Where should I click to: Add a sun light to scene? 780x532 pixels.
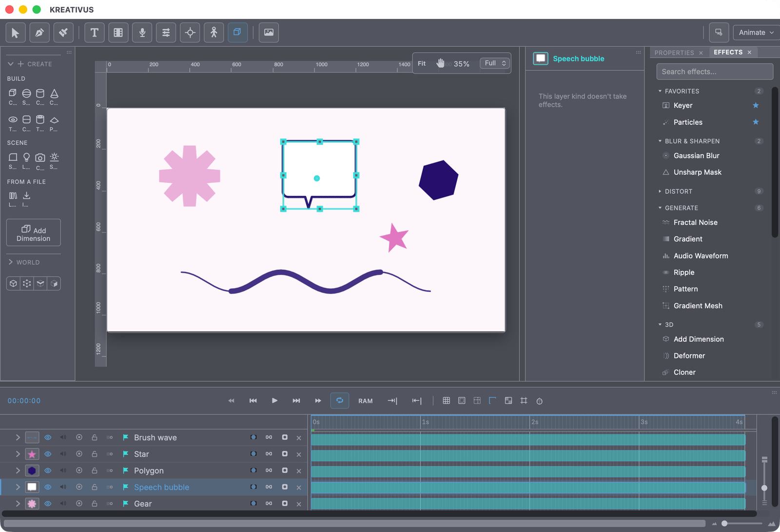click(54, 160)
